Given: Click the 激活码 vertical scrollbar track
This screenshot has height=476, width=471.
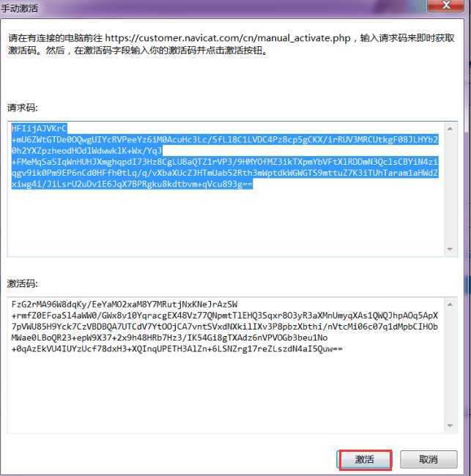Looking at the screenshot, I should click(x=450, y=365).
